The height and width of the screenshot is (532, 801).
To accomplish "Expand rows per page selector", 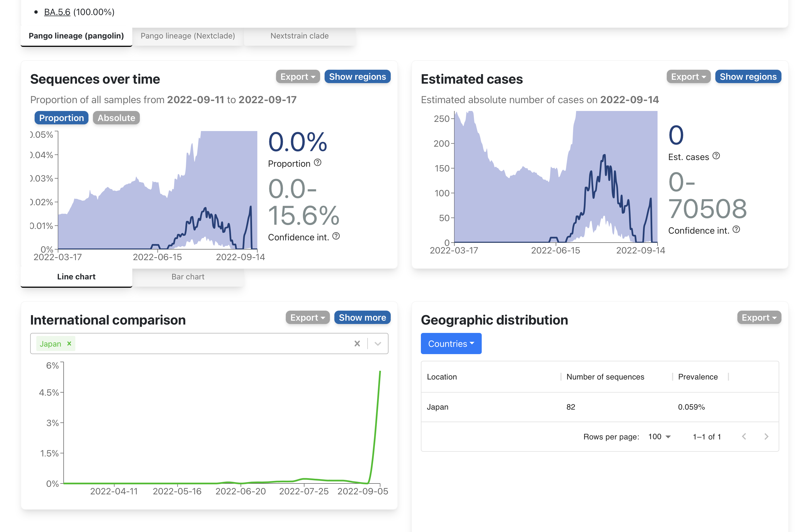I will tap(659, 437).
